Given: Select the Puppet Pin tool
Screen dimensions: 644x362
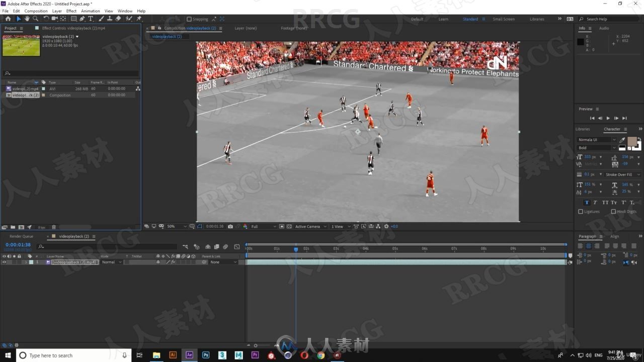Looking at the screenshot, I should [138, 19].
